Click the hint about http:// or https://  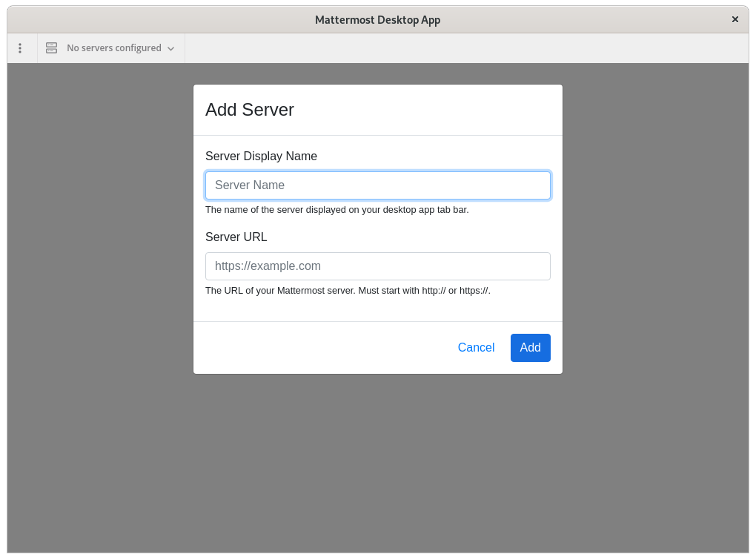(x=348, y=291)
